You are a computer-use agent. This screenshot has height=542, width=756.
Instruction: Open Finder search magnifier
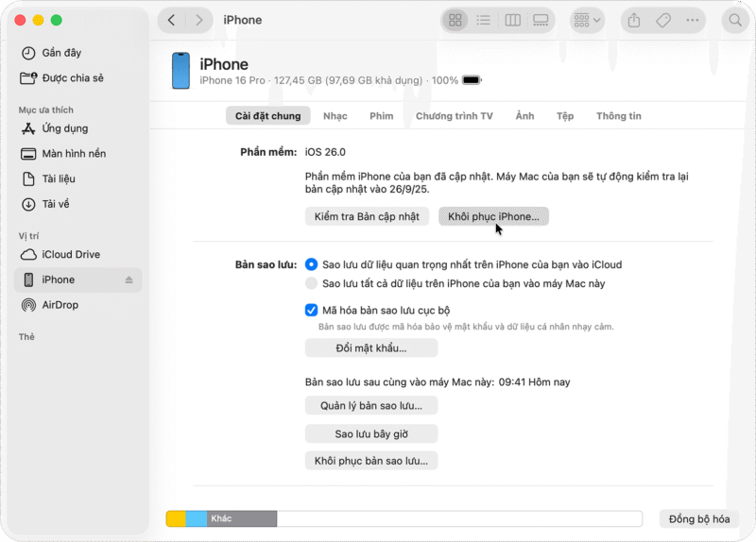735,20
